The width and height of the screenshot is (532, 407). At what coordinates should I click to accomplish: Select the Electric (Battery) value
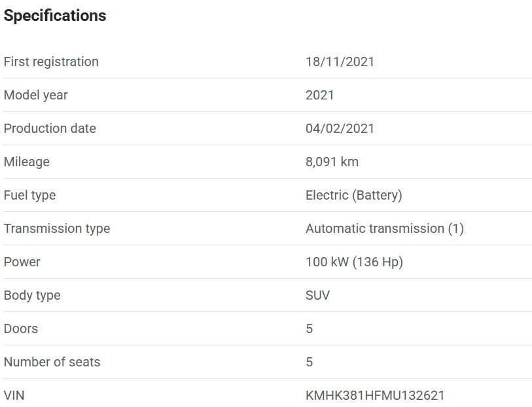pos(353,195)
